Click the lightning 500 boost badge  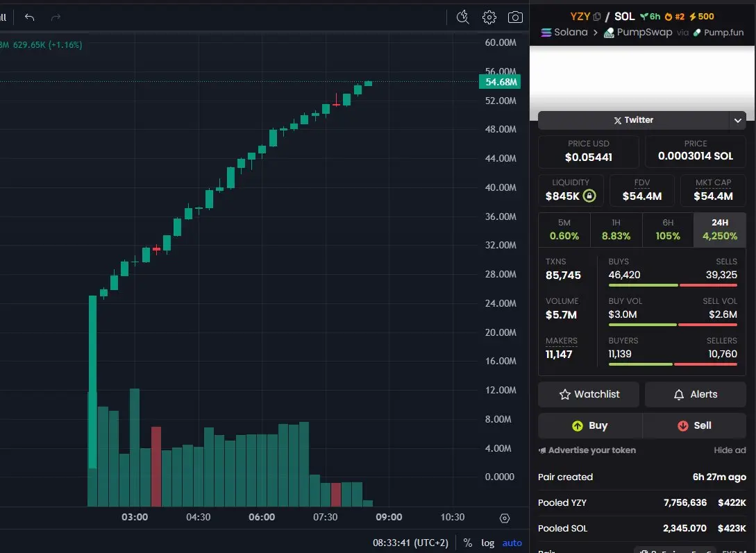[x=702, y=17]
